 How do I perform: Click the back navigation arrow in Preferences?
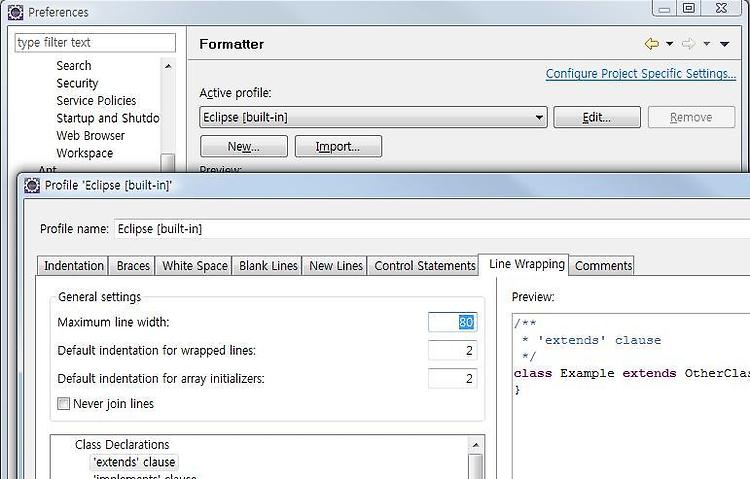[x=651, y=44]
